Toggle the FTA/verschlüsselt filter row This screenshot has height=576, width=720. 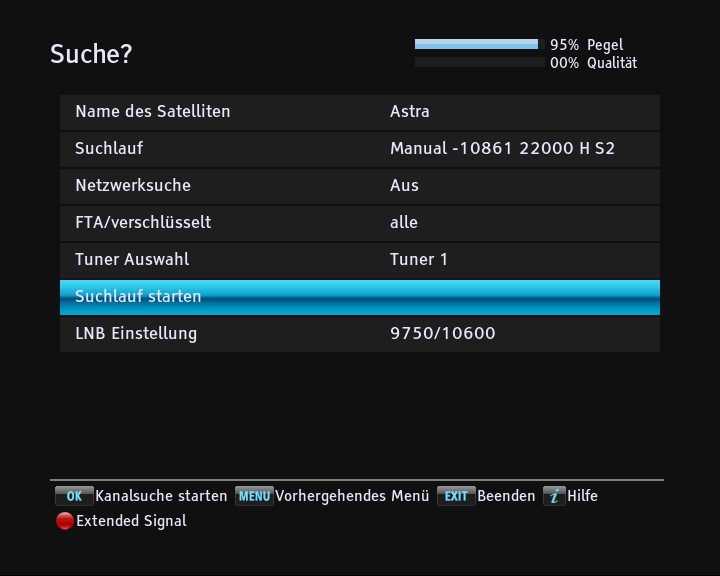tap(359, 223)
